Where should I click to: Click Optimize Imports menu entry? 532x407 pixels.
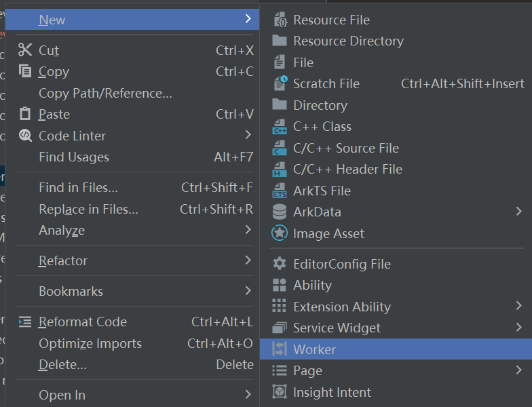90,343
